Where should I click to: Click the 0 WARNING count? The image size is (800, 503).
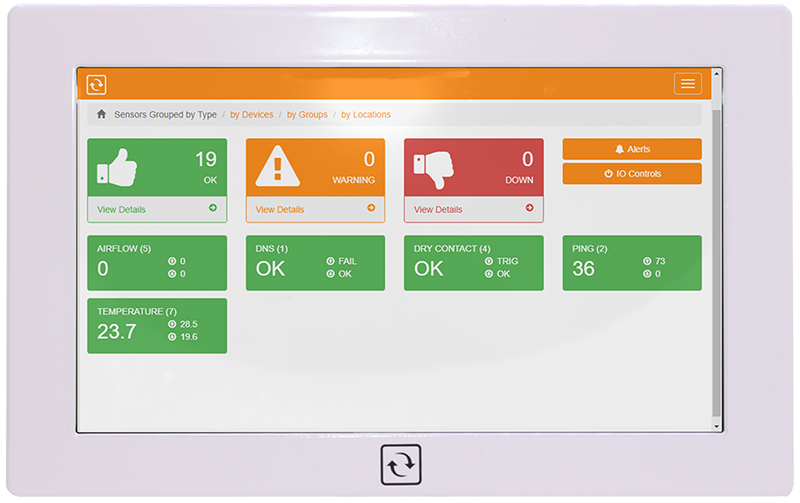point(369,159)
